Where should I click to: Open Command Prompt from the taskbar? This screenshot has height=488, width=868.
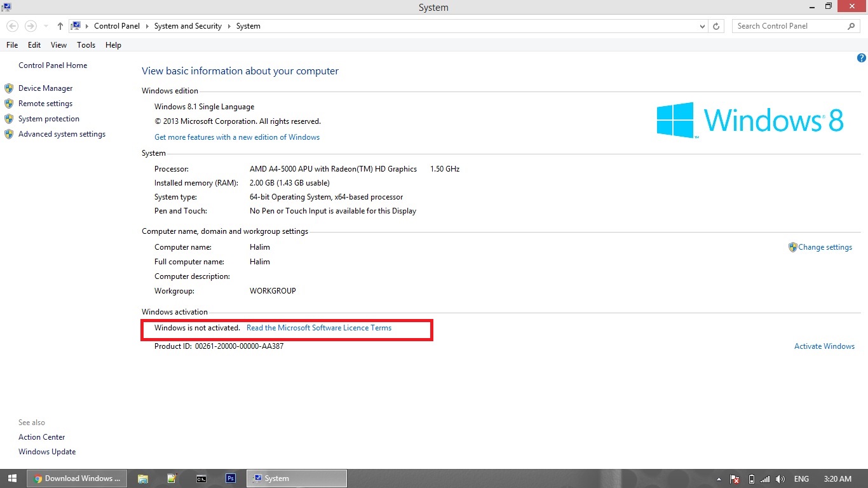(201, 478)
